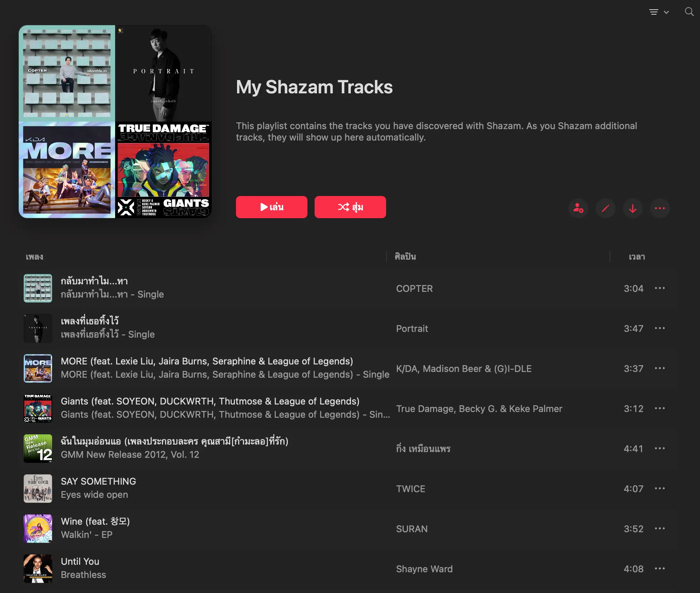
Task: Open more options for Until You
Action: (x=660, y=569)
